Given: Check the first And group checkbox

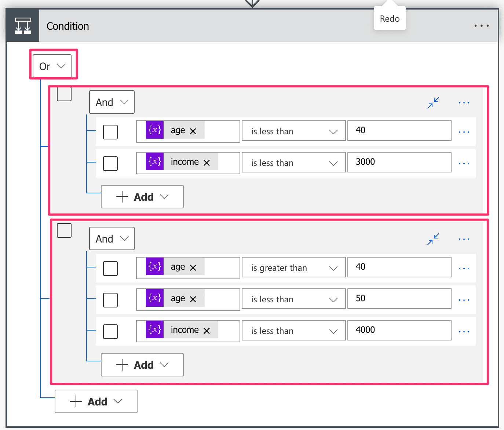Looking at the screenshot, I should (64, 94).
